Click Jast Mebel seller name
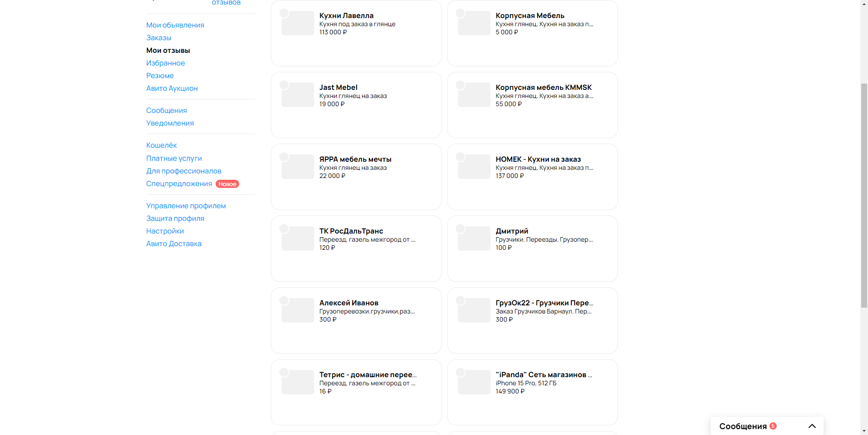868x435 pixels. 338,88
